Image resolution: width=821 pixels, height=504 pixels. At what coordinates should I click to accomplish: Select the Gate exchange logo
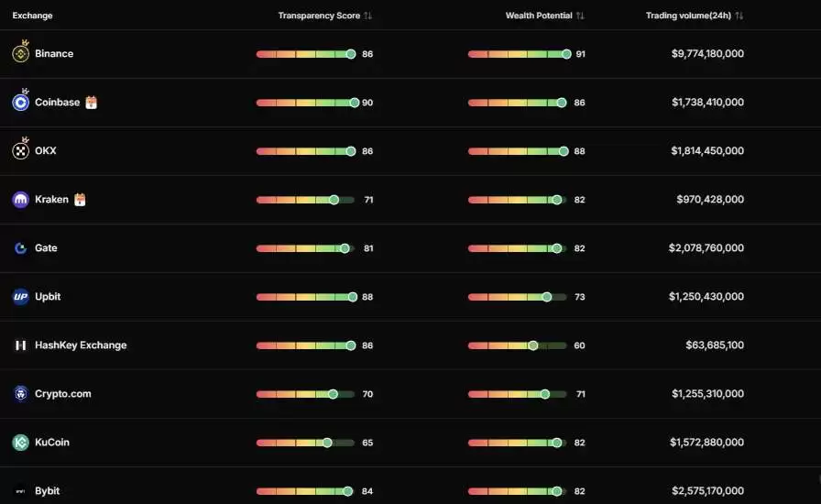point(20,247)
